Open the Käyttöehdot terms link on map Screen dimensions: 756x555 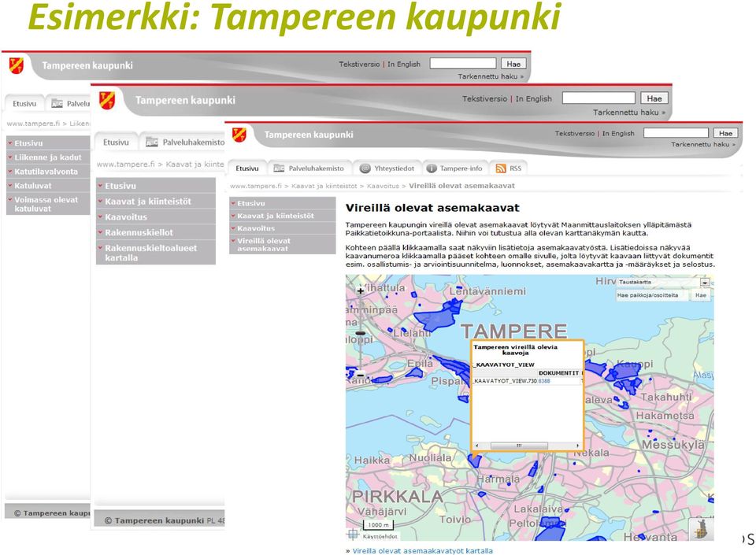pos(380,536)
